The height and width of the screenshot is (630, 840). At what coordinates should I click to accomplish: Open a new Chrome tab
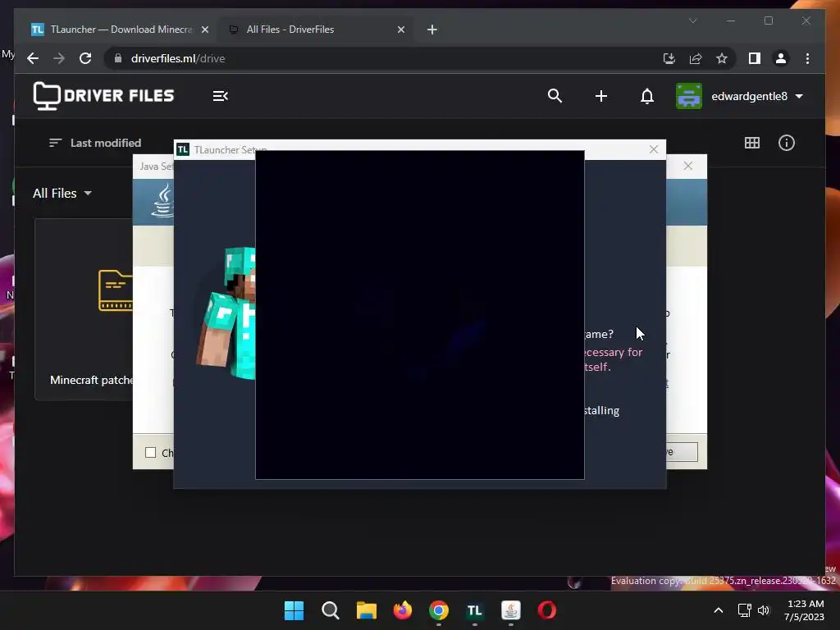(x=432, y=30)
